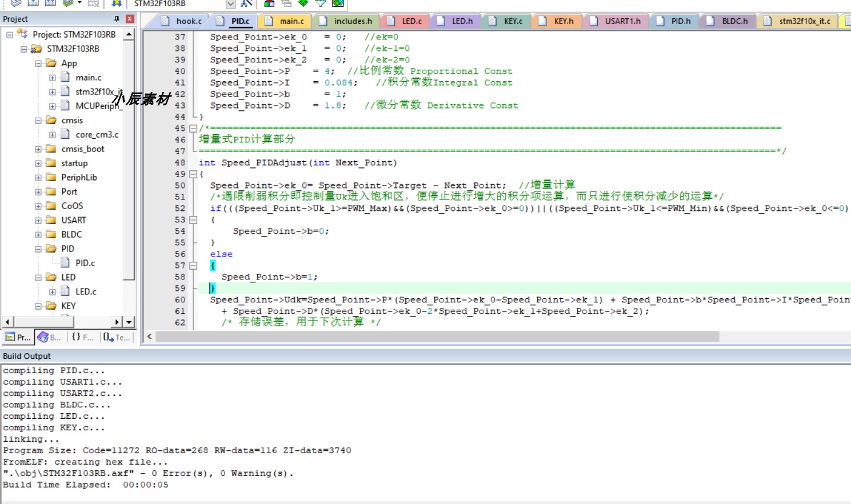The height and width of the screenshot is (504, 851).
Task: Collapse the PID folder
Action: pos(38,249)
